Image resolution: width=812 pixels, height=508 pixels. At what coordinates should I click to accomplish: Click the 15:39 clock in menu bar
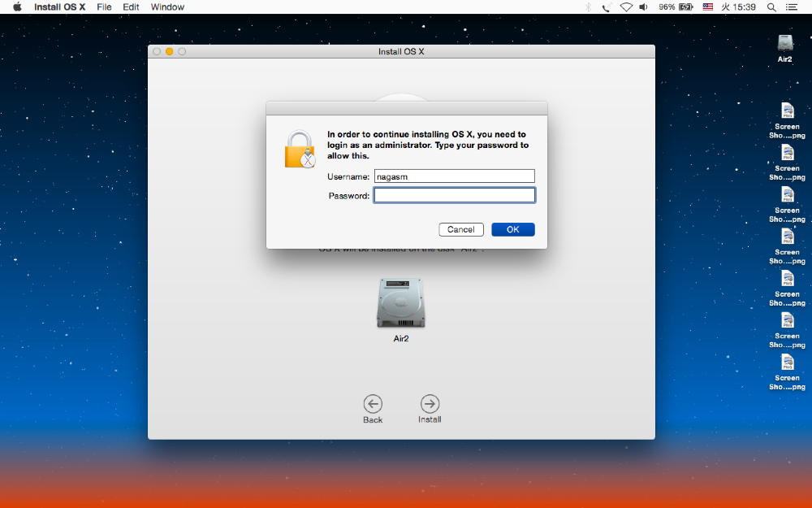pos(738,7)
